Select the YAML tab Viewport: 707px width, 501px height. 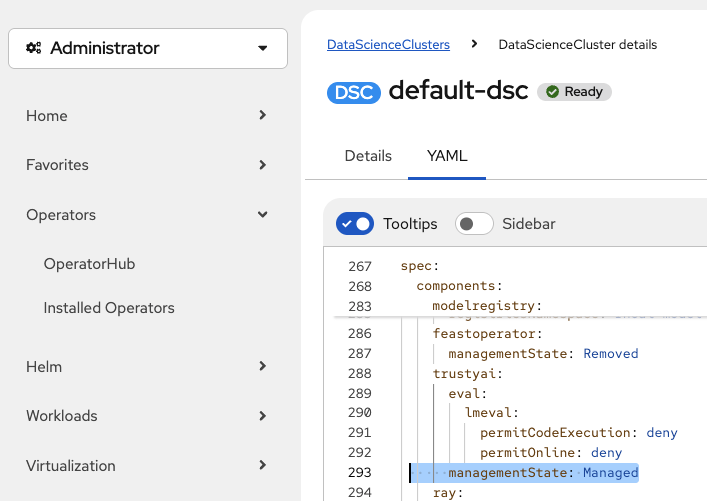coord(447,156)
